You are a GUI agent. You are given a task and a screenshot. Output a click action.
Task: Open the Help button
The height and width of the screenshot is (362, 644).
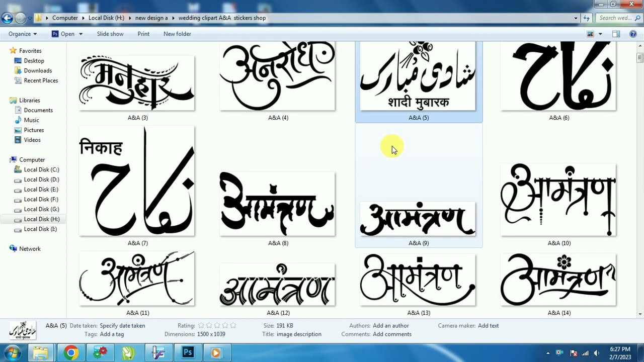pos(633,34)
